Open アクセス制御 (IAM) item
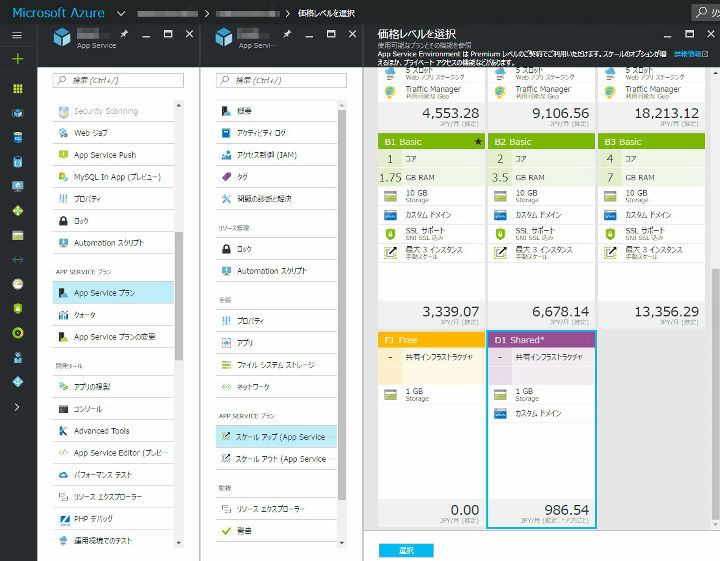This screenshot has width=720, height=561. pos(276,155)
